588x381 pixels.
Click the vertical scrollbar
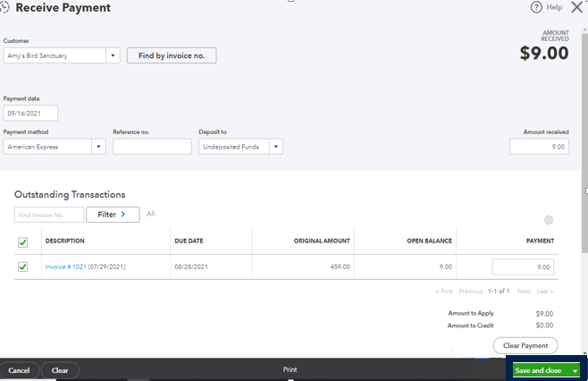(584, 142)
